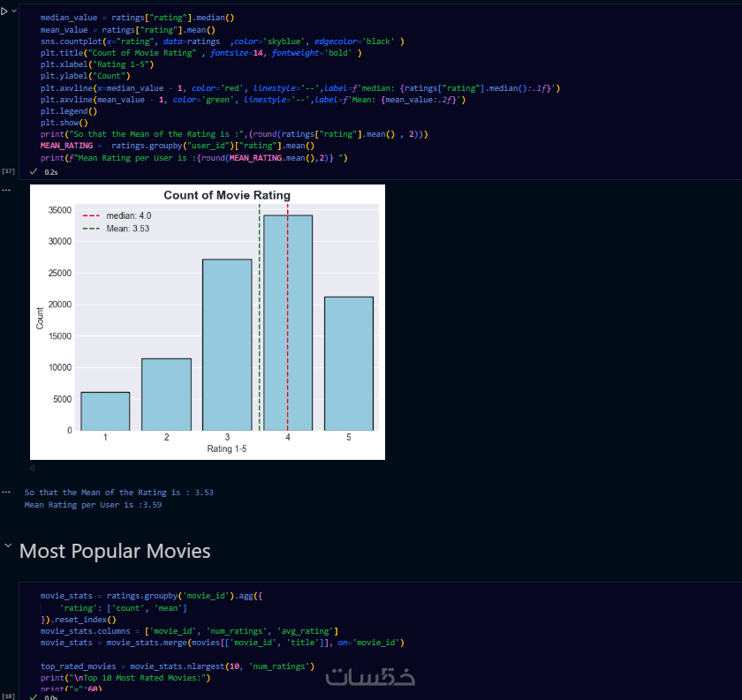The image size is (742, 700).
Task: Click the Count of Movie Rating chart image
Action: click(x=208, y=322)
